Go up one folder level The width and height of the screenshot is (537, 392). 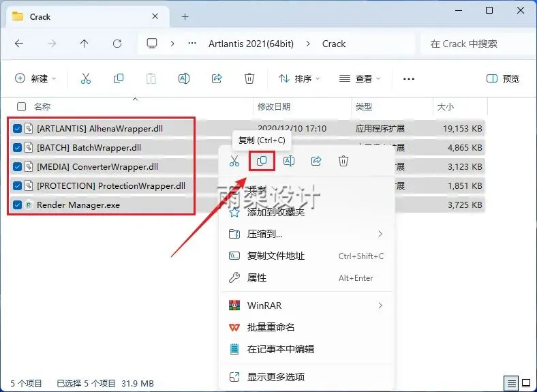point(85,44)
